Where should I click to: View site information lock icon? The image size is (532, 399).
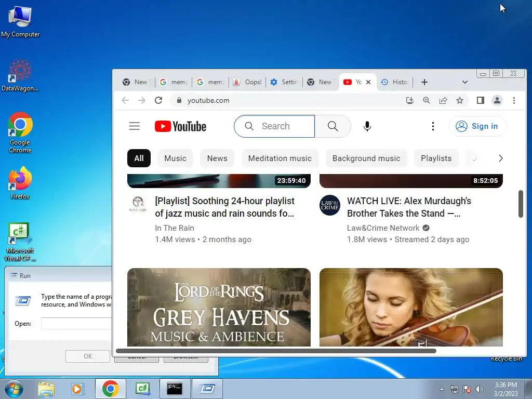(179, 100)
